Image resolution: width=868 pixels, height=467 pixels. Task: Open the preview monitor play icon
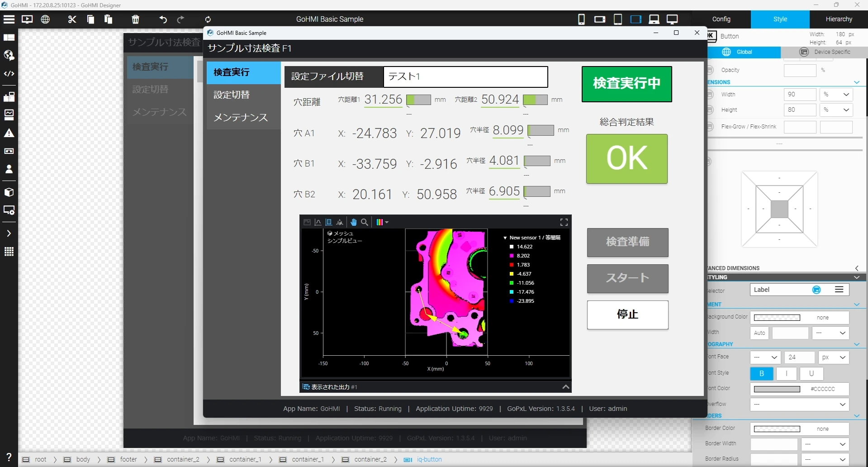click(27, 19)
